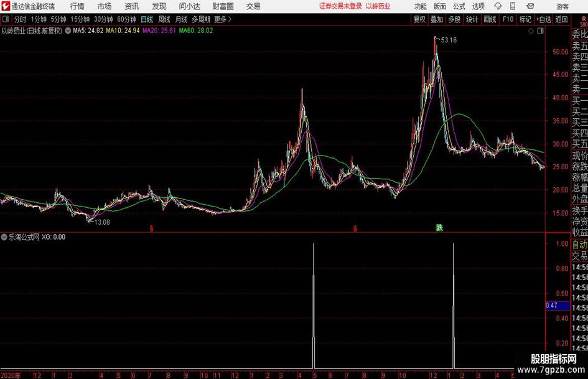
Task: Click the MA10: 24.94 indicator value
Action: pos(123,30)
